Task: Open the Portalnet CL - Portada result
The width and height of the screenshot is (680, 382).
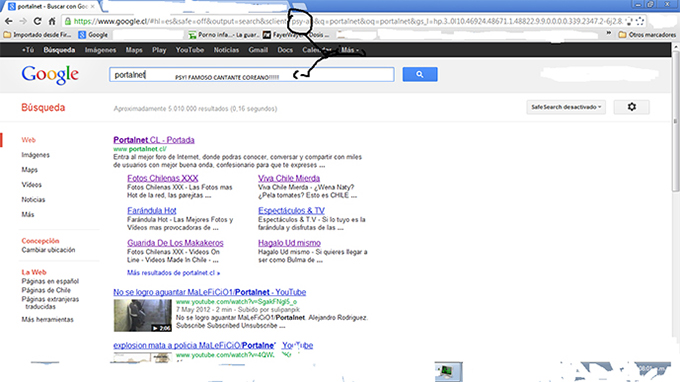Action: (x=154, y=140)
